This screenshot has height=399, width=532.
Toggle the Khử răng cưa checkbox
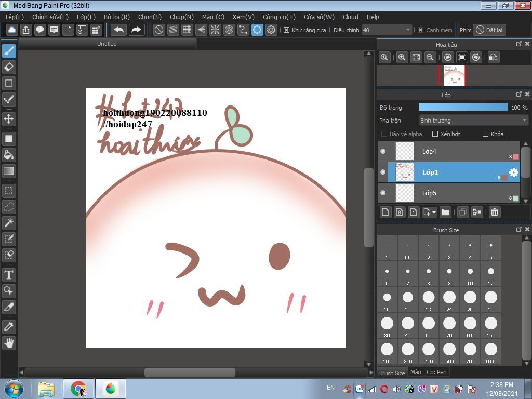coord(286,30)
